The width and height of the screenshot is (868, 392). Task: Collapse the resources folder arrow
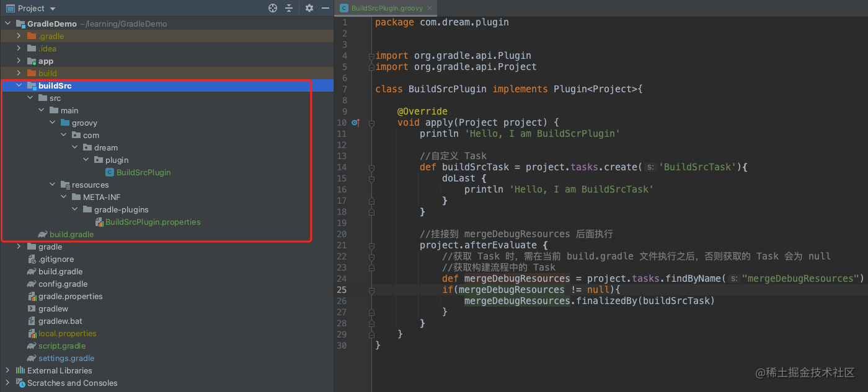coord(52,185)
